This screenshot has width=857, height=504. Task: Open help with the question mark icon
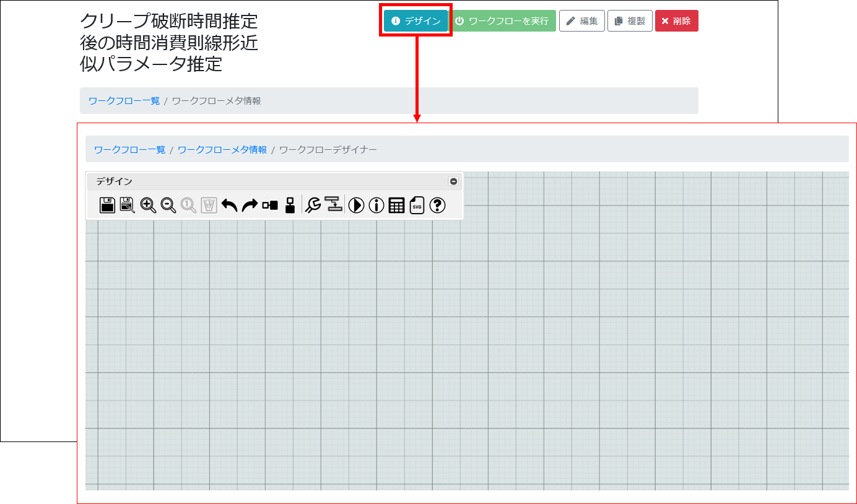point(438,205)
